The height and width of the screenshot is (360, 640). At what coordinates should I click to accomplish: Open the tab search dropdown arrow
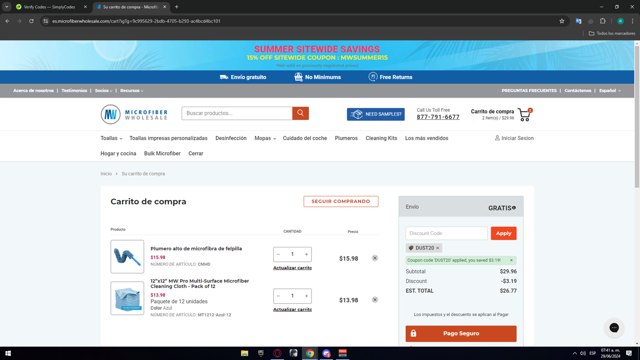click(x=7, y=7)
